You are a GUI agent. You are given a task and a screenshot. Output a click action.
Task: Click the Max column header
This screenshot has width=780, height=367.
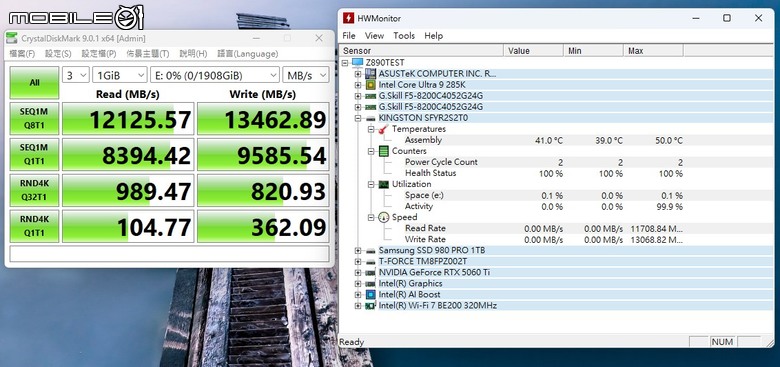point(653,51)
